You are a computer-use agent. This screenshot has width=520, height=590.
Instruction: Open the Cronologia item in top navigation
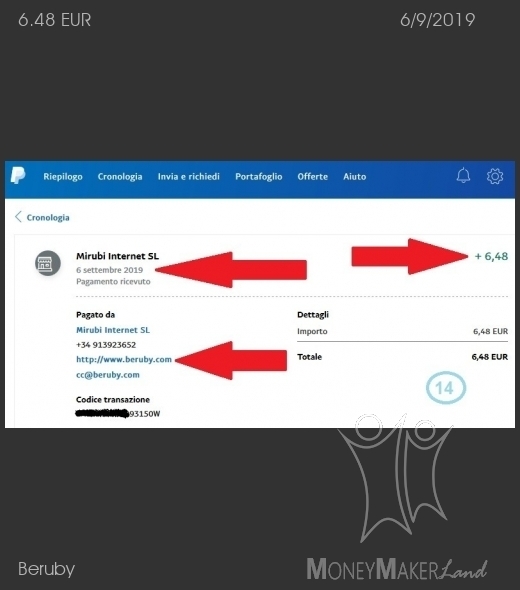tap(120, 176)
